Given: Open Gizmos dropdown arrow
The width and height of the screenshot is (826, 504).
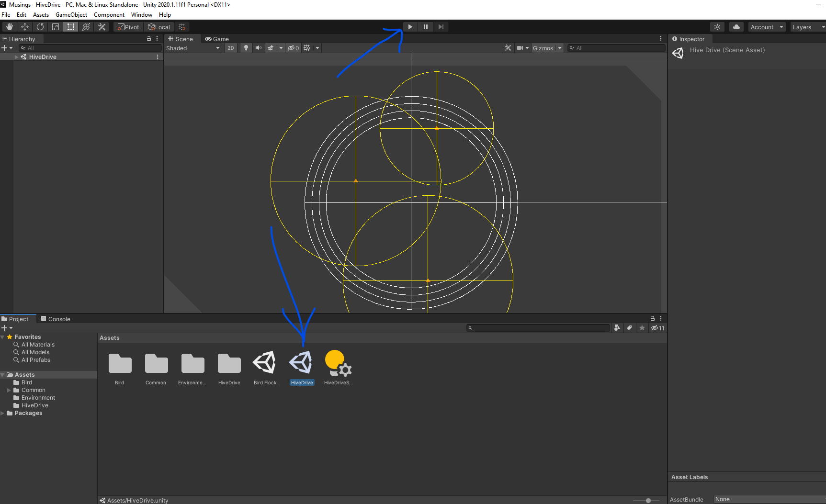Looking at the screenshot, I should click(x=560, y=48).
